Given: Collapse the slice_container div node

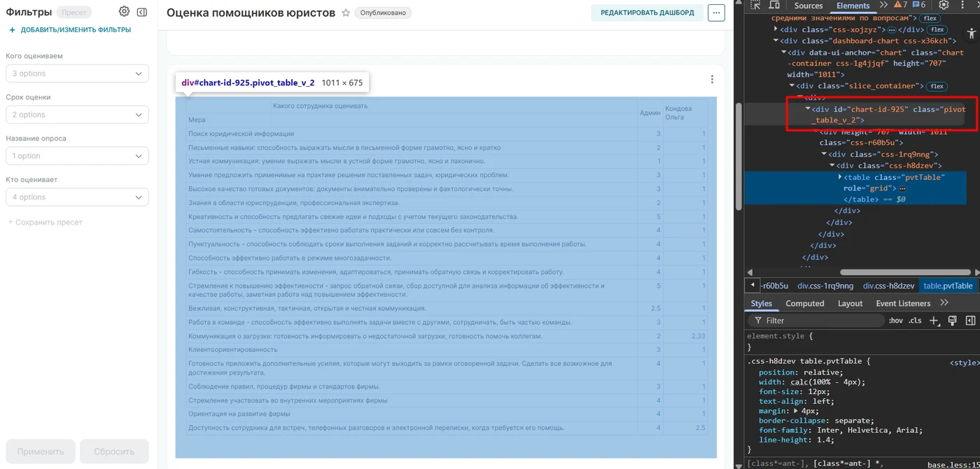Looking at the screenshot, I should [792, 86].
